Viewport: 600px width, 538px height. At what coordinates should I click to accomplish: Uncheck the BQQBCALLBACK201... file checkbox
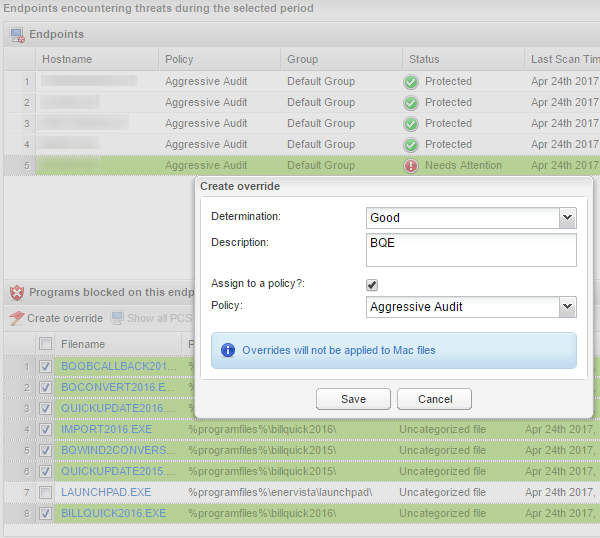click(46, 367)
